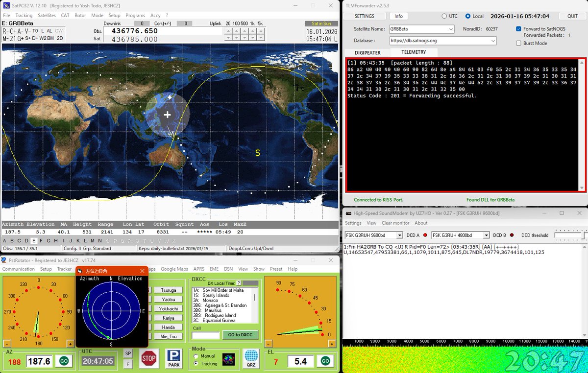
Task: Click the Tsuruga preset button
Action: click(x=168, y=290)
